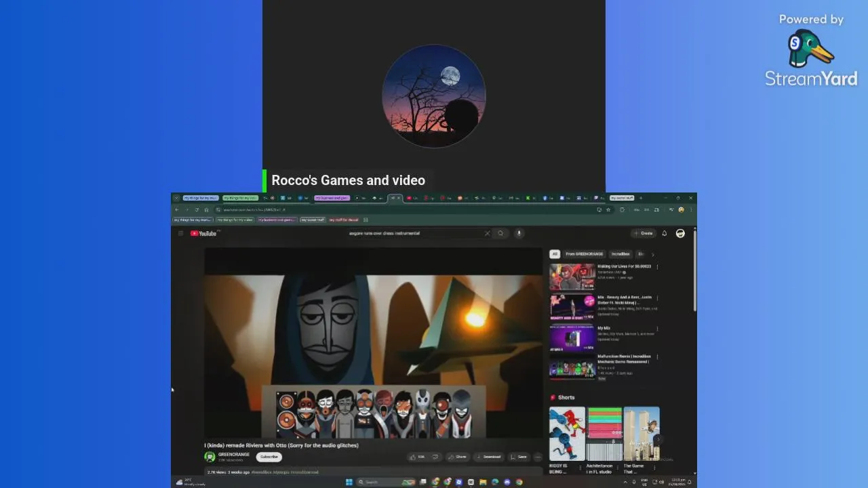
Task: Subscribe to GREENORANGE channel
Action: pyautogui.click(x=269, y=457)
